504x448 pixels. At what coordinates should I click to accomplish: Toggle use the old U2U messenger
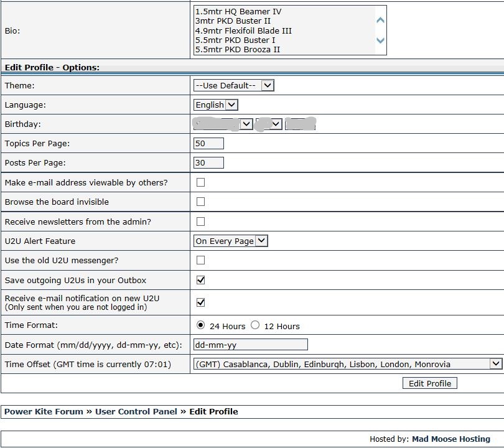pyautogui.click(x=200, y=260)
